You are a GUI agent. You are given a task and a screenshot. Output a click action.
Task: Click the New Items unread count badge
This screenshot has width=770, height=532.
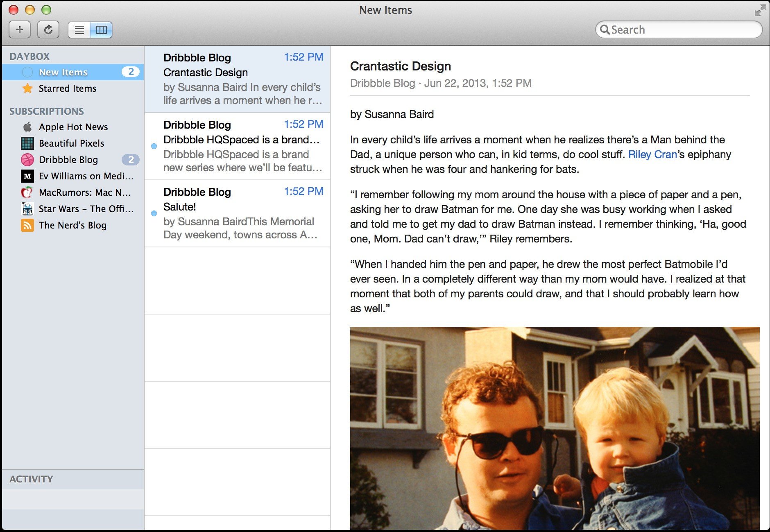click(131, 72)
